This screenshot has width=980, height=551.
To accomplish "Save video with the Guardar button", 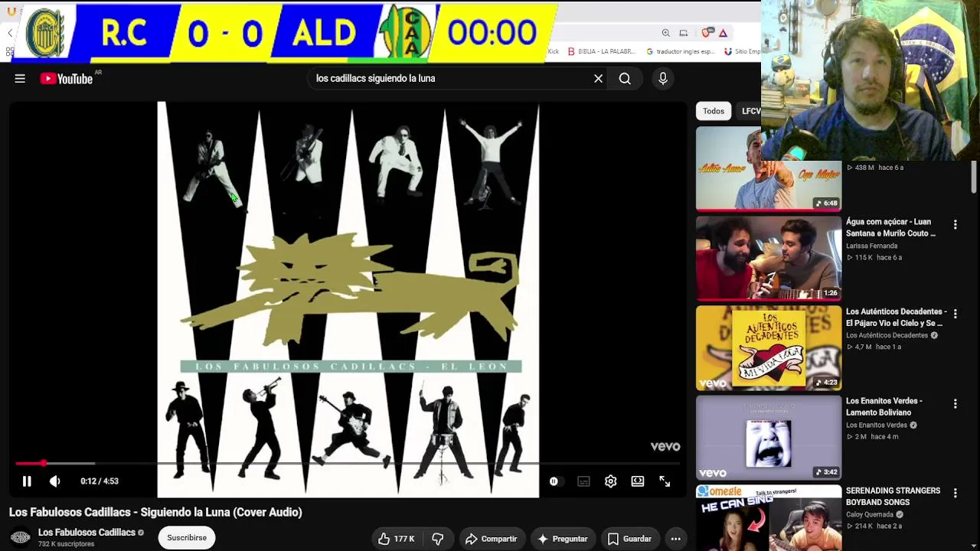I will pyautogui.click(x=629, y=539).
